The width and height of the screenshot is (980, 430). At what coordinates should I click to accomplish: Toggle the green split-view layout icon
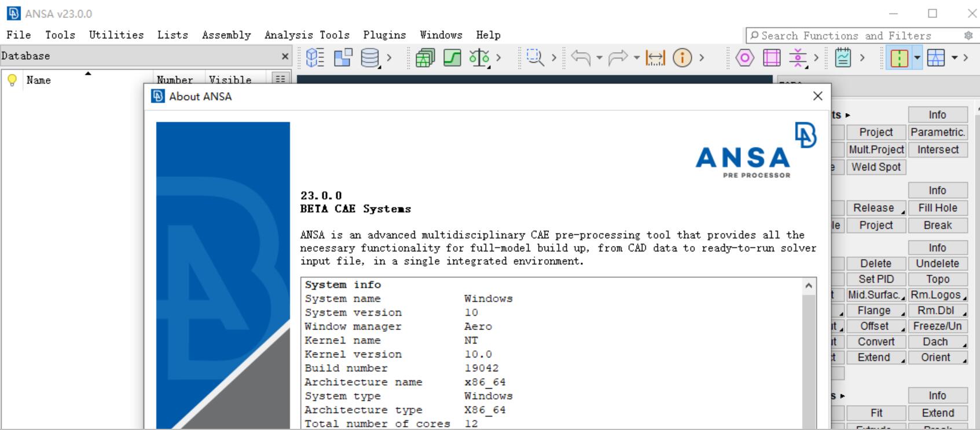point(899,57)
